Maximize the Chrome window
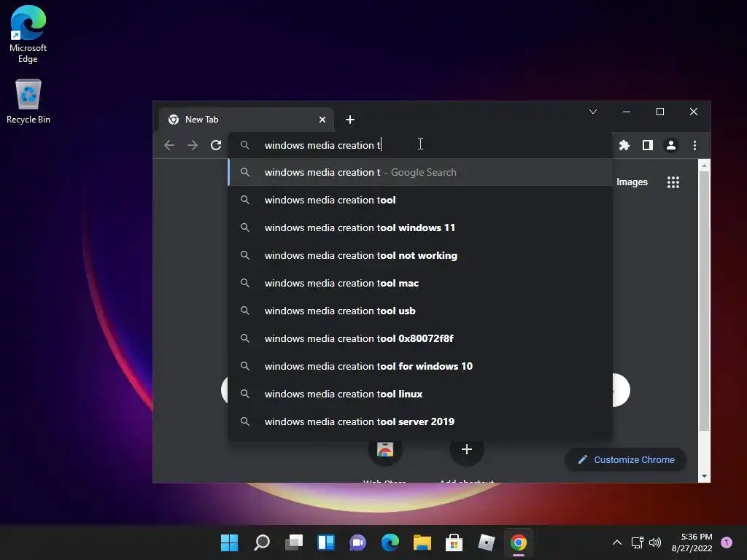The height and width of the screenshot is (560, 747). click(659, 112)
